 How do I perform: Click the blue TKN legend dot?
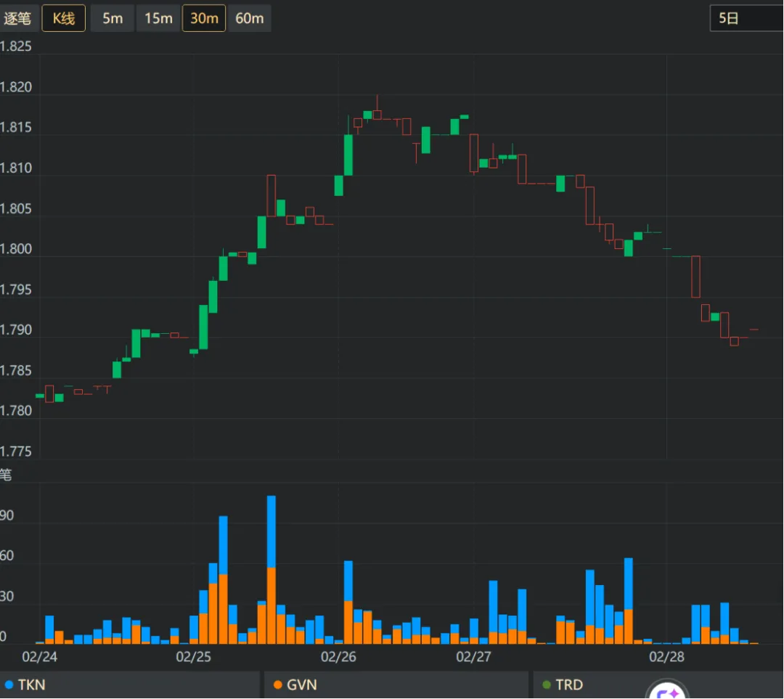(9, 684)
